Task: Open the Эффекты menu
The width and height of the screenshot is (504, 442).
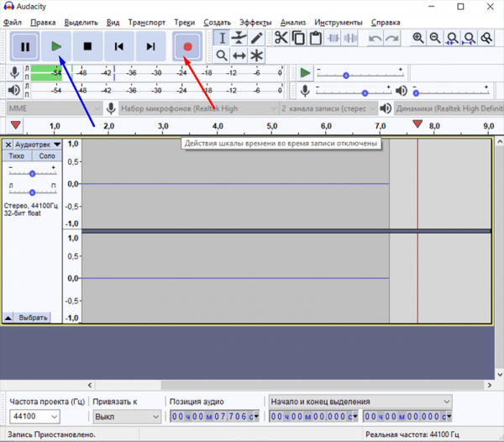Action: [255, 23]
